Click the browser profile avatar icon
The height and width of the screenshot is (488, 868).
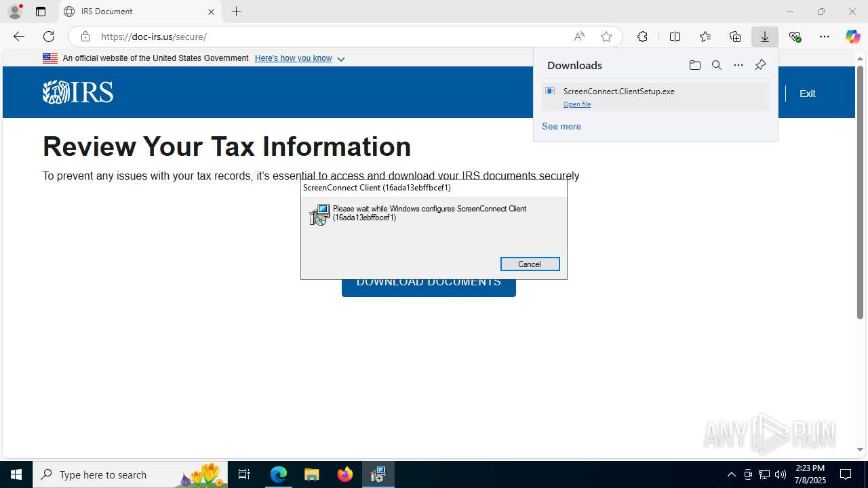(14, 12)
